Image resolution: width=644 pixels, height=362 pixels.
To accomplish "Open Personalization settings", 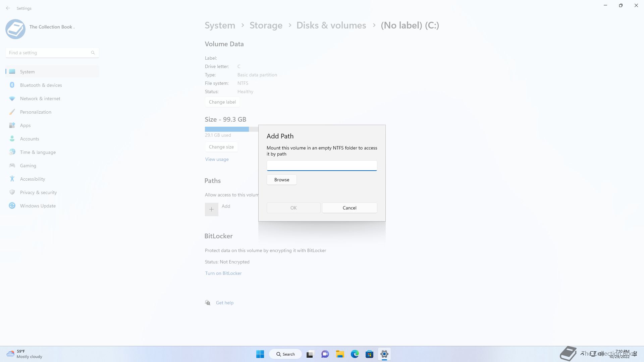I will point(52,112).
